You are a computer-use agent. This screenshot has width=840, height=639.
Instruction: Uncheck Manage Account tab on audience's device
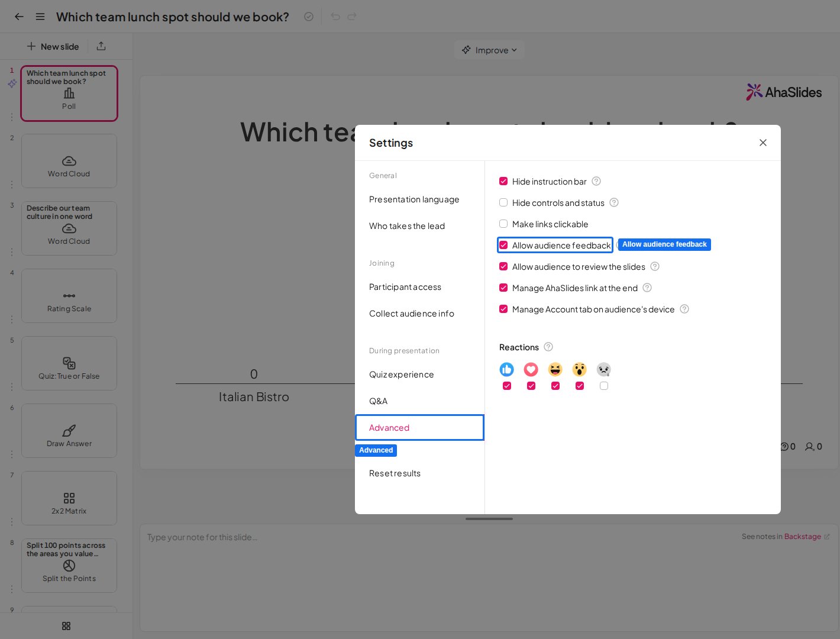tap(503, 309)
